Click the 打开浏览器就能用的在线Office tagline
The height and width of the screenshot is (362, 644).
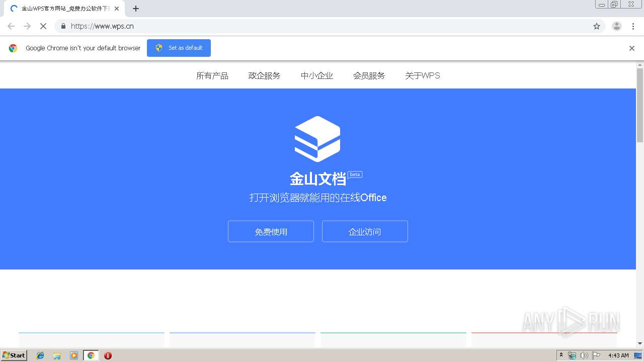click(318, 198)
